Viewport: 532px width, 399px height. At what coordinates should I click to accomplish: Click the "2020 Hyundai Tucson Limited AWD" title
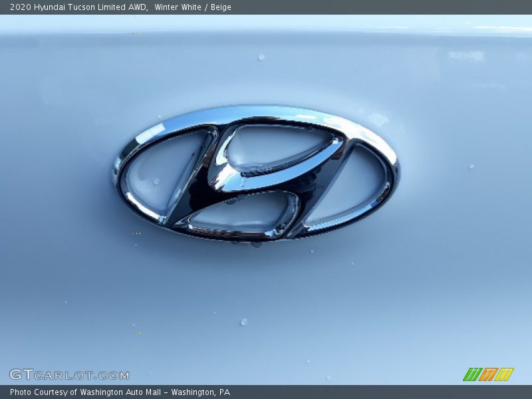coord(78,7)
